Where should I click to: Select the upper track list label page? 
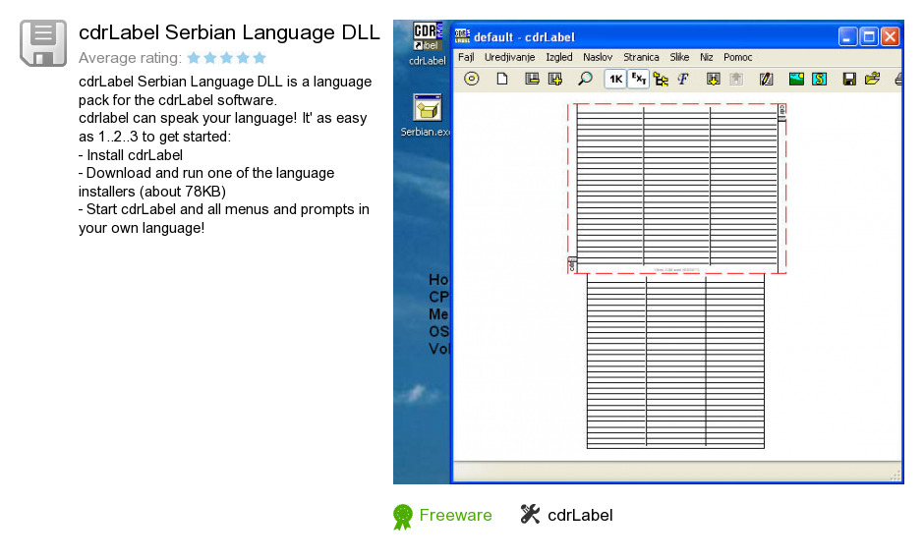click(676, 188)
